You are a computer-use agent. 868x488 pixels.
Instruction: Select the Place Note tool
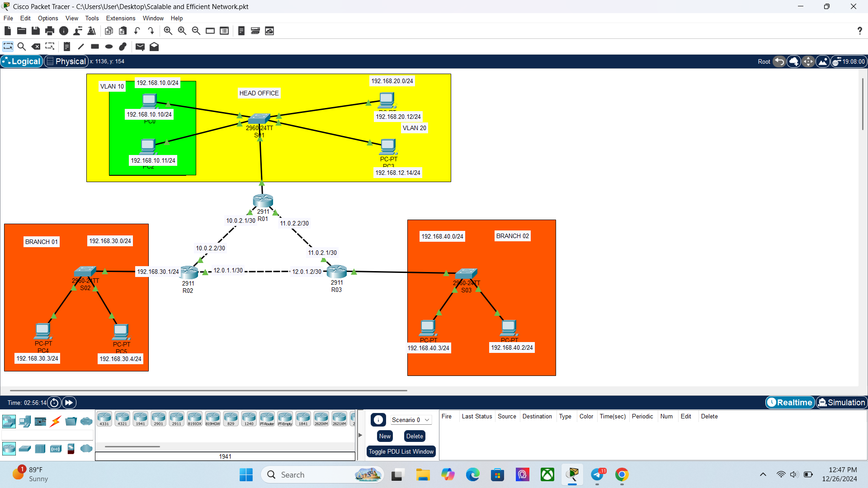tap(66, 46)
